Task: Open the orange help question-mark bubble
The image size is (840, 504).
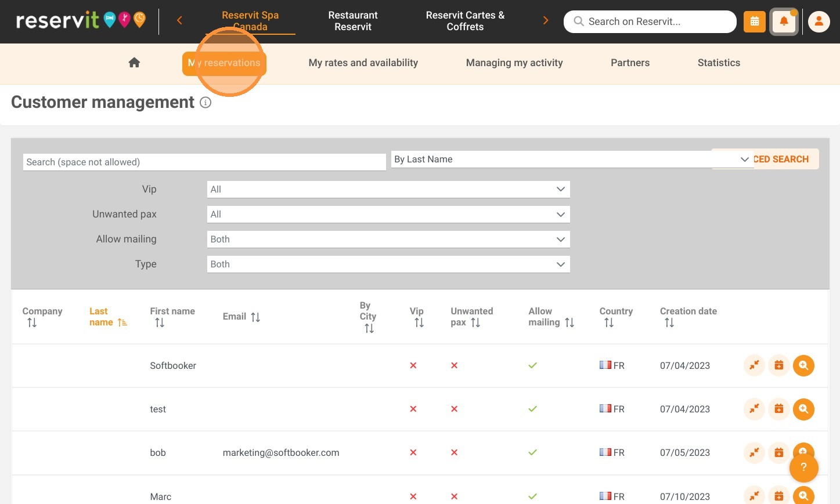Action: pos(804,467)
